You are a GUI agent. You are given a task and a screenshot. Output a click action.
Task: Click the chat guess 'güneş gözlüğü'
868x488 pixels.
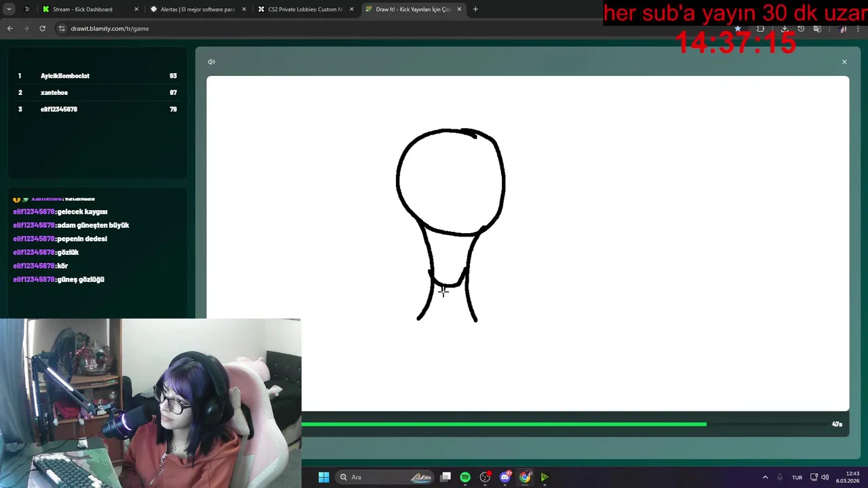point(81,279)
